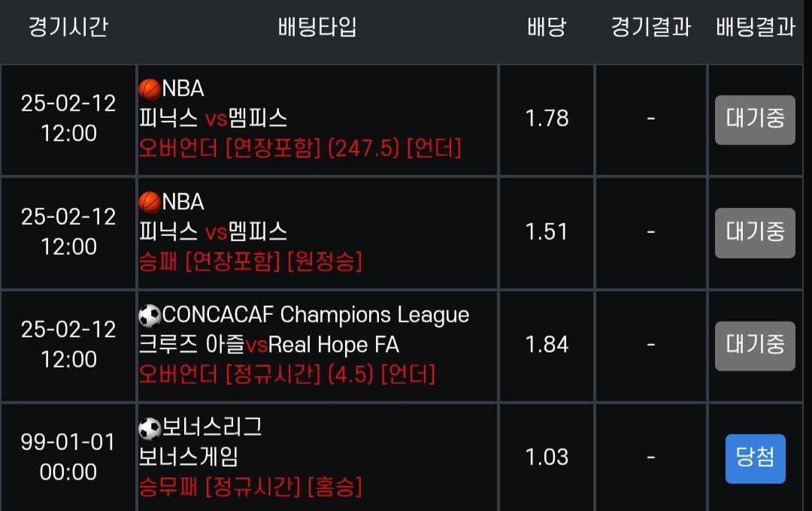
Task: Click the basketball icon in the 승패 원정승 row
Action: [150, 202]
